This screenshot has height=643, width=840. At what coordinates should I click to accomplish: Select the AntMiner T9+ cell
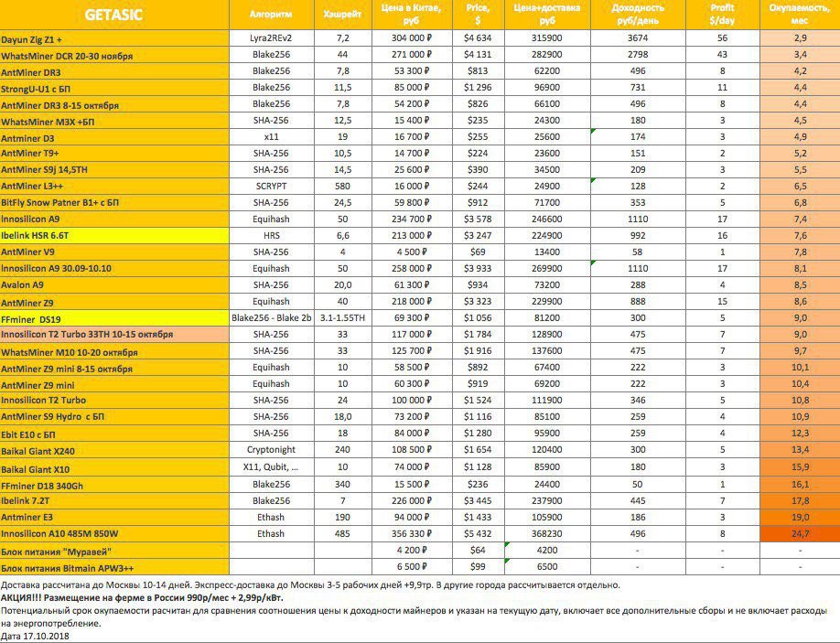pyautogui.click(x=114, y=154)
